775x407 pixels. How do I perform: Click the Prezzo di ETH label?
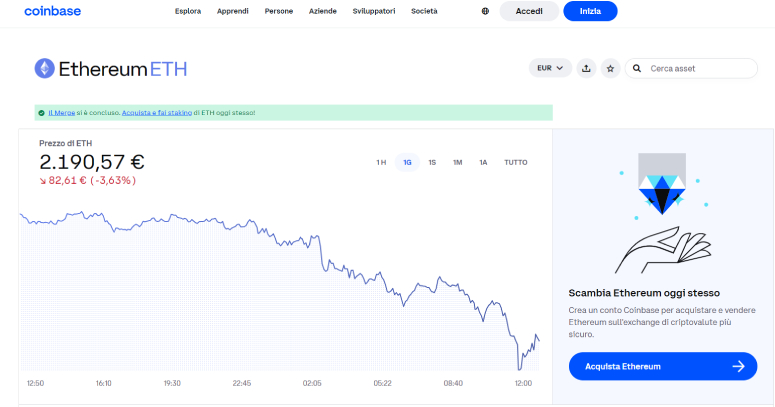(66, 143)
